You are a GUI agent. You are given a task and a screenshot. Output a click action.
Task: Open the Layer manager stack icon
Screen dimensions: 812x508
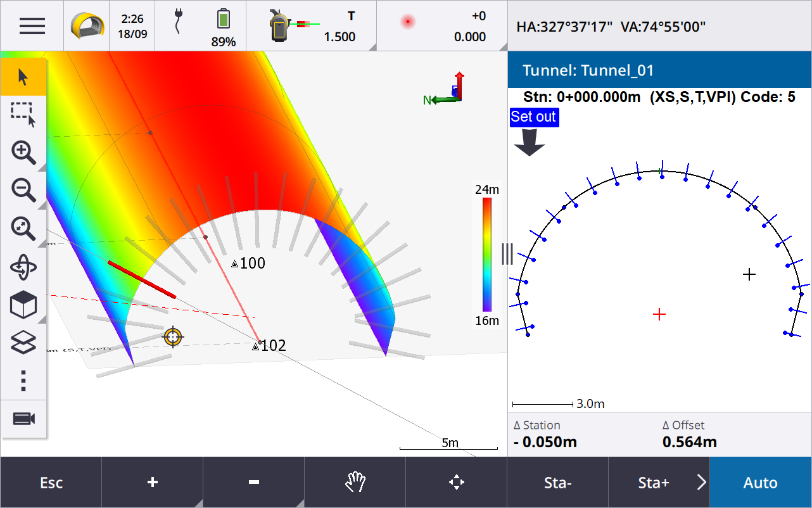[23, 343]
